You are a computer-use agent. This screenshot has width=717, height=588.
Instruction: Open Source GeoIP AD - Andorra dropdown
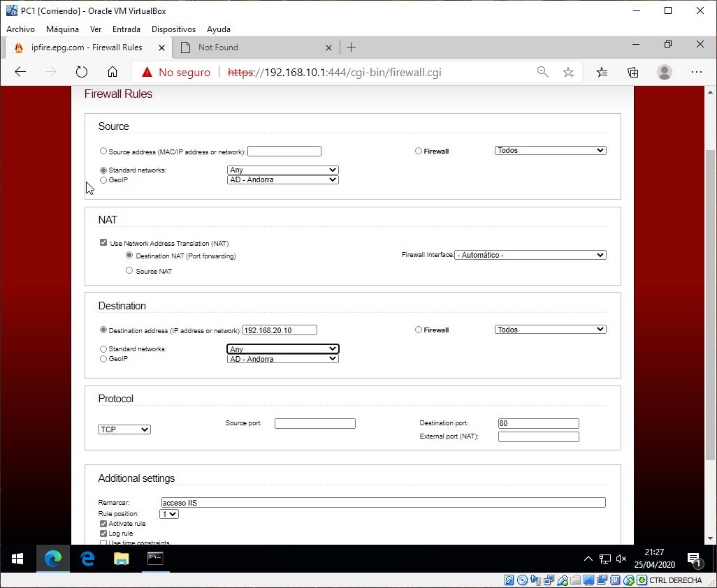[x=282, y=180]
